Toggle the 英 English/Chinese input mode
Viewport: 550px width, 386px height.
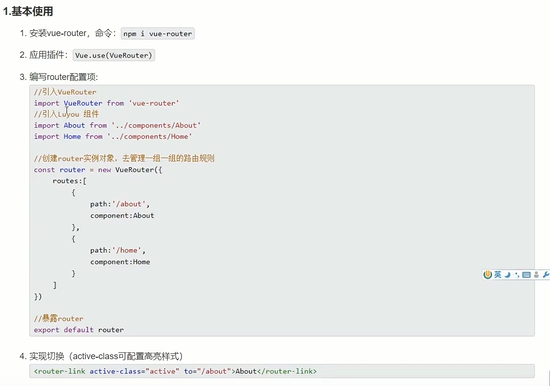coord(498,275)
